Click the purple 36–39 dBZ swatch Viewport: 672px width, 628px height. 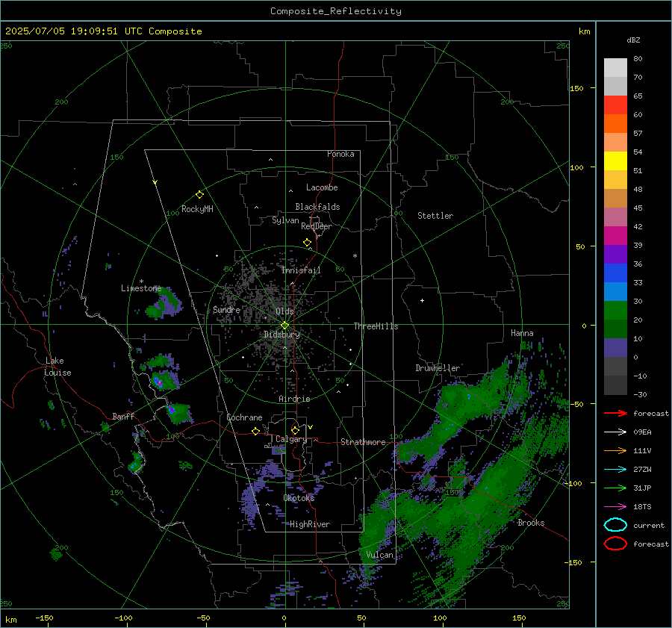[615, 254]
